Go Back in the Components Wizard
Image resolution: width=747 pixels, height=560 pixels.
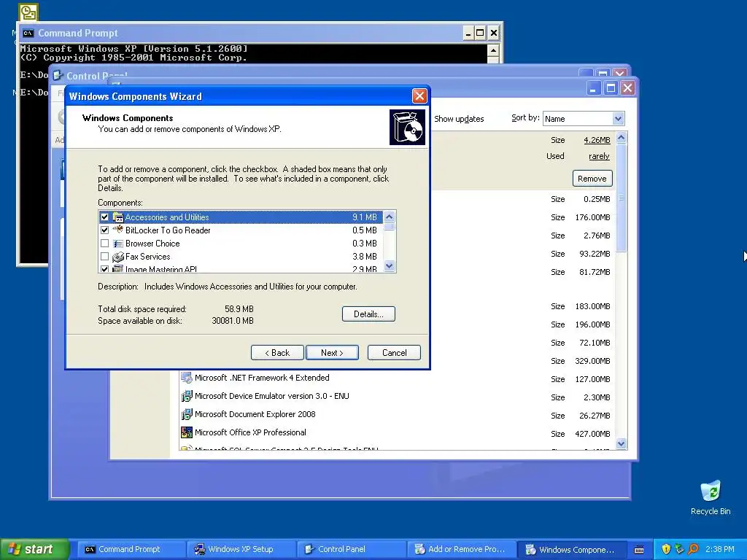coord(277,353)
